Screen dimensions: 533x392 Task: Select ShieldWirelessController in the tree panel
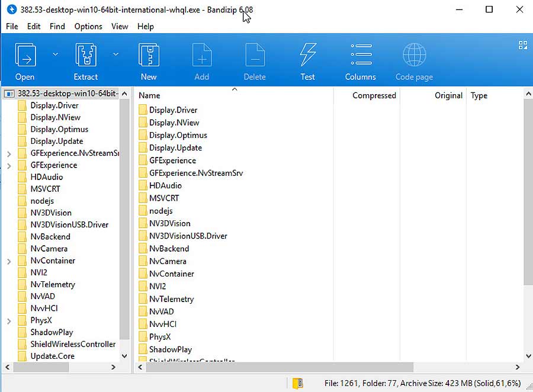(x=73, y=344)
